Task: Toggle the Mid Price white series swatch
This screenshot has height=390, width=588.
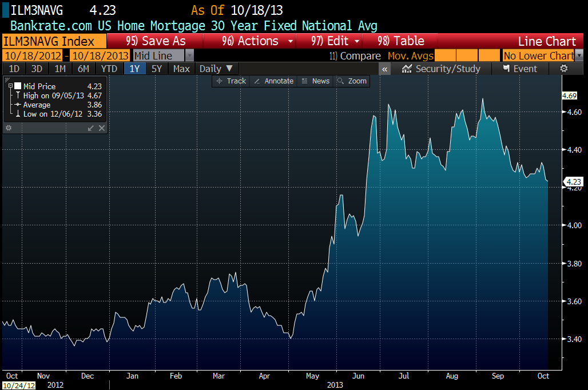Action: [18, 86]
